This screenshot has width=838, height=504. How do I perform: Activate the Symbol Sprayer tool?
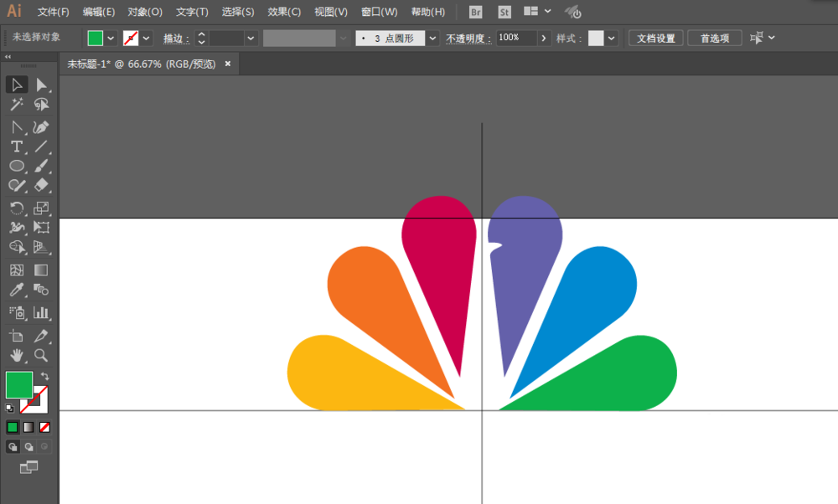tap(17, 312)
